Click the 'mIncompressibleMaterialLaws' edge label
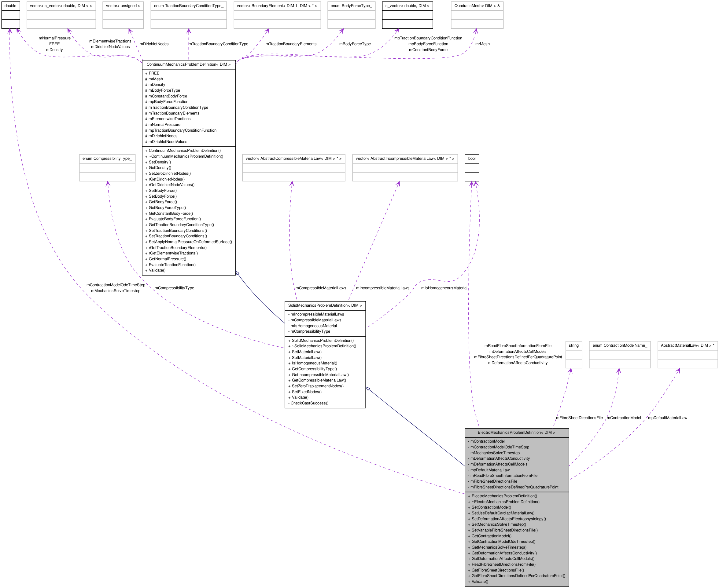Image resolution: width=719 pixels, height=588 pixels. pos(383,288)
